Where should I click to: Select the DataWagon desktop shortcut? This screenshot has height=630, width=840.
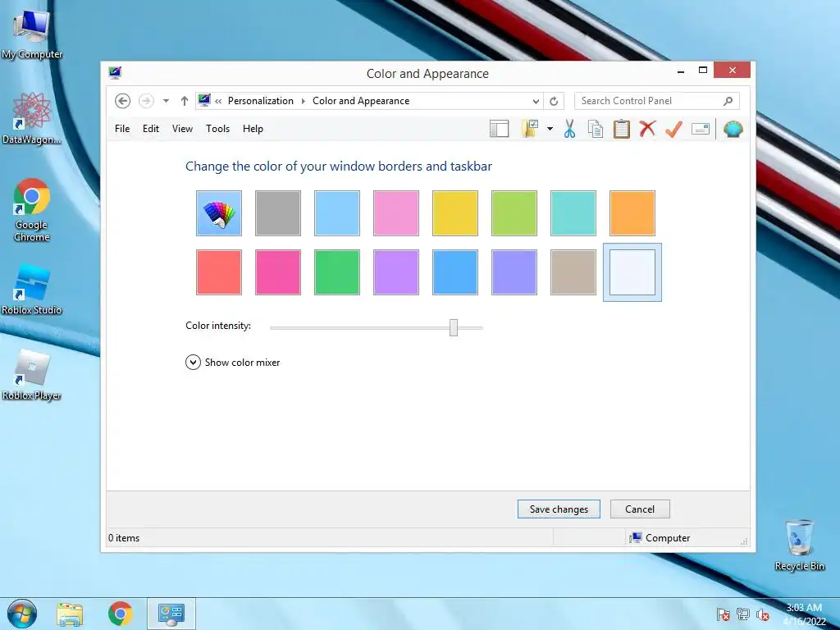point(31,118)
